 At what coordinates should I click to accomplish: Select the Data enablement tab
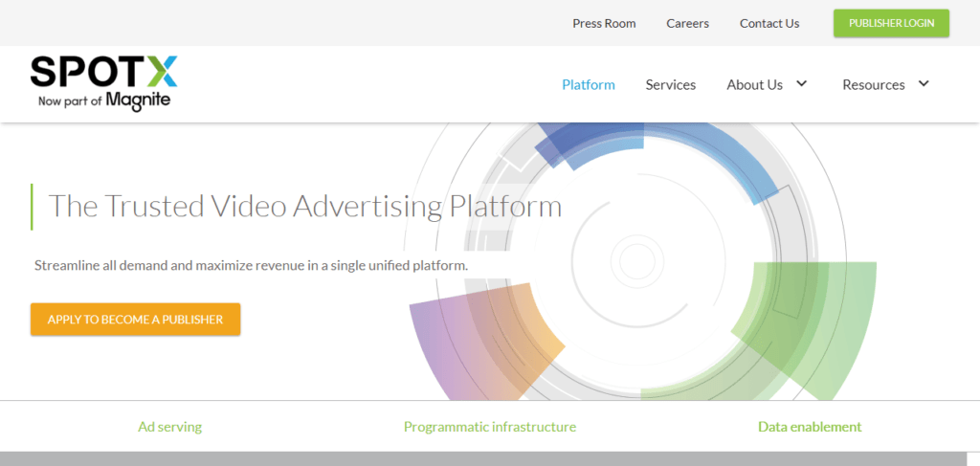coord(810,427)
